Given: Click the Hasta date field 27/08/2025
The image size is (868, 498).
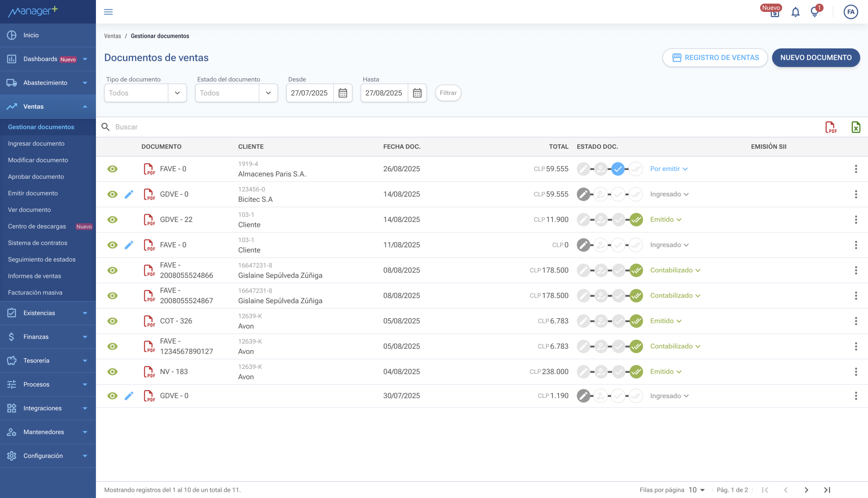Looking at the screenshot, I should point(384,93).
